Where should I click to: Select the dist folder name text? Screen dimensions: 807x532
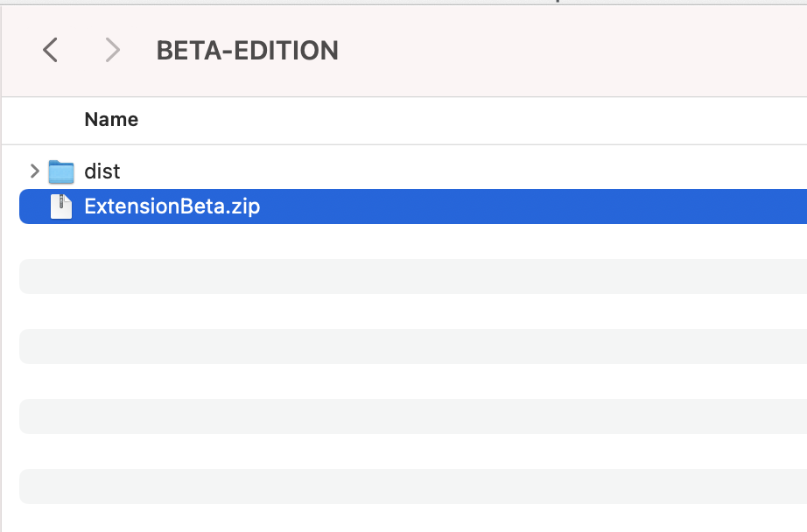(102, 171)
